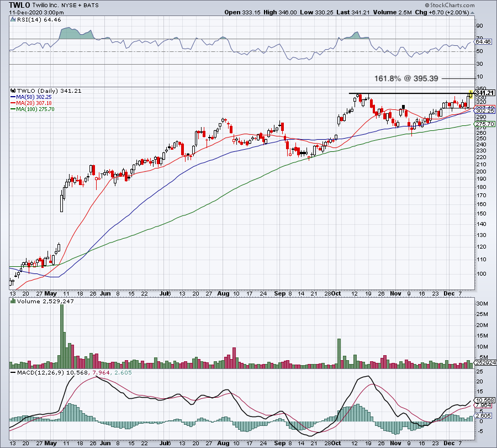Image resolution: width=497 pixels, height=448 pixels.
Task: Click the blue-bordered 302.25 tag on right axis
Action: (x=485, y=110)
